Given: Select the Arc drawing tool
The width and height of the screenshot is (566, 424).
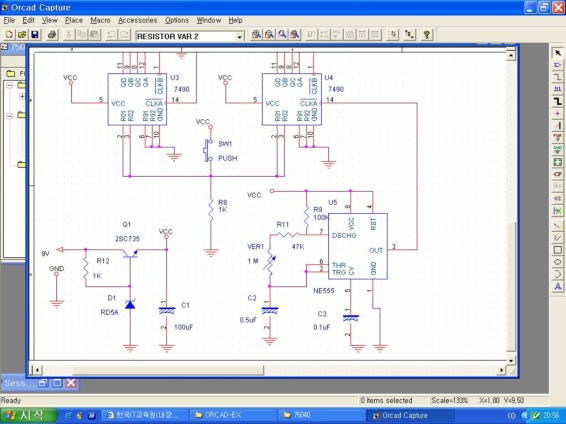Looking at the screenshot, I should tap(558, 274).
